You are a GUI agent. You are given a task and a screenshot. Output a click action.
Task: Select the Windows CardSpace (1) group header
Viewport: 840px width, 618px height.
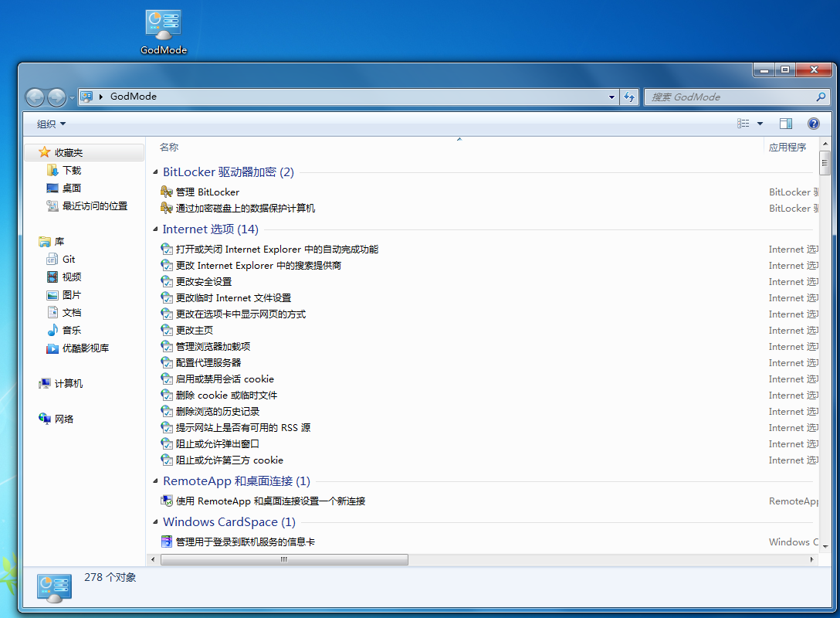229,522
